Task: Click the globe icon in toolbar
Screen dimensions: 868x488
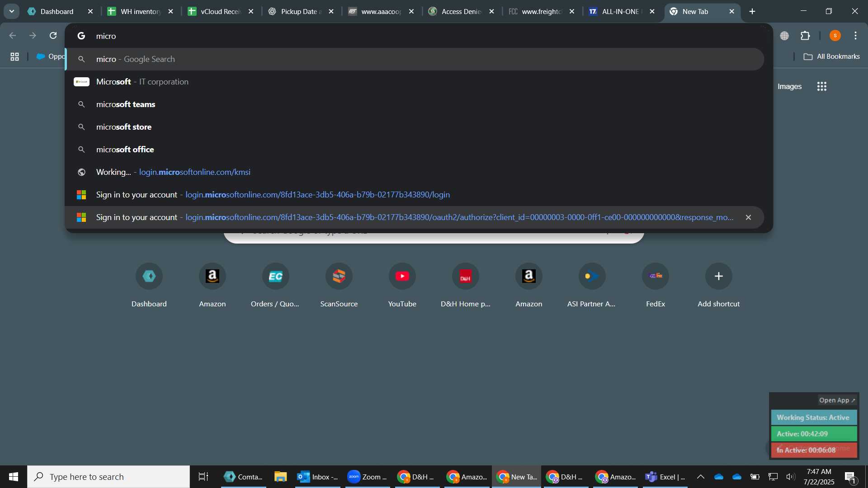Action: tap(784, 36)
